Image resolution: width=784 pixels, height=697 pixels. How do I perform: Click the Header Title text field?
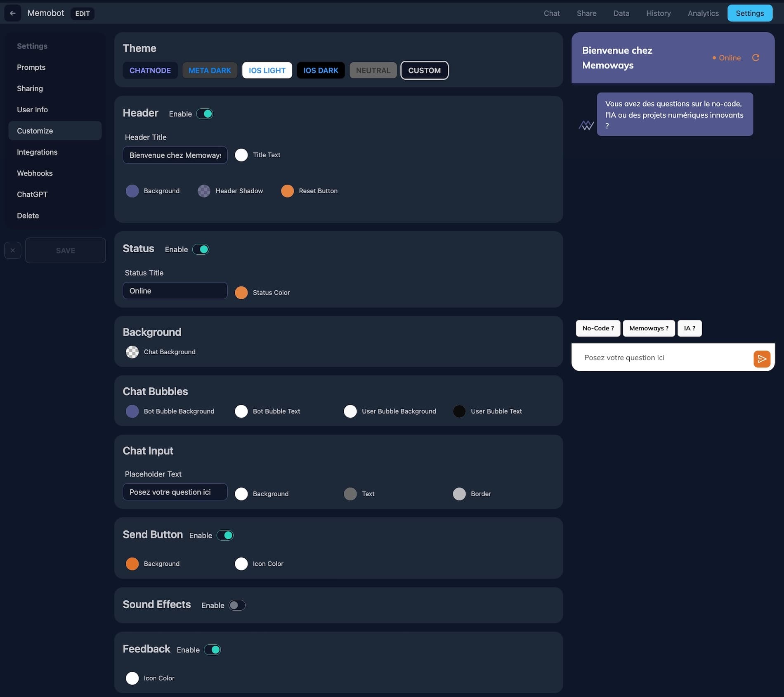175,155
